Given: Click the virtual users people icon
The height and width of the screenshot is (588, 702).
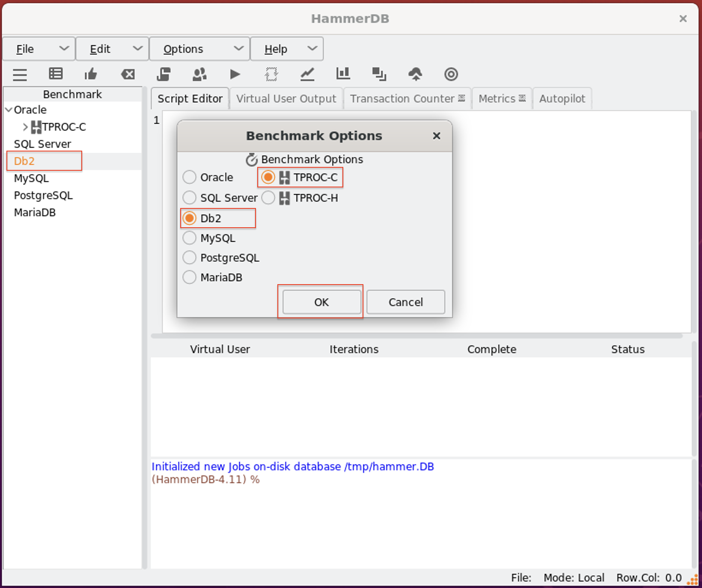Looking at the screenshot, I should [199, 74].
